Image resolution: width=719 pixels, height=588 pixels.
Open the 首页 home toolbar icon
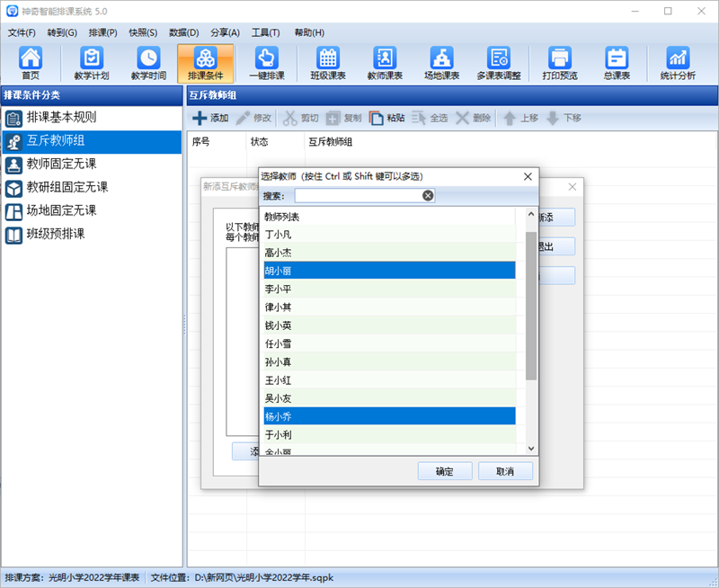click(31, 63)
